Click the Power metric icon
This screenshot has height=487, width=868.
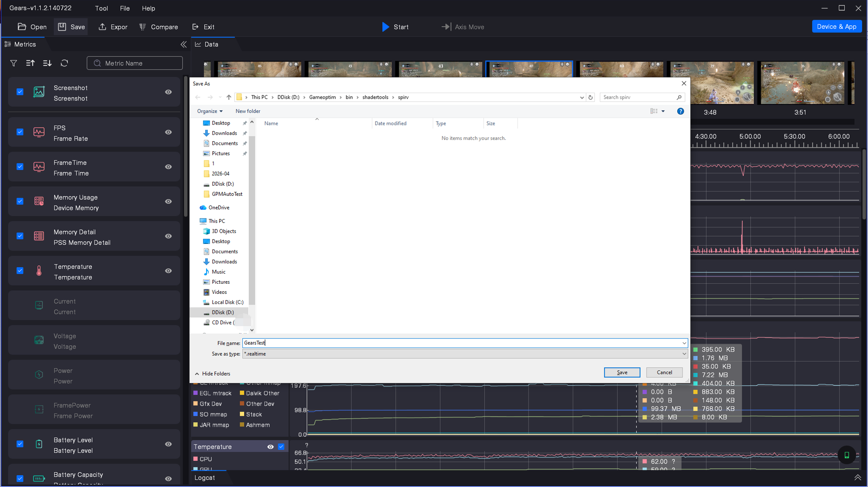click(x=39, y=375)
